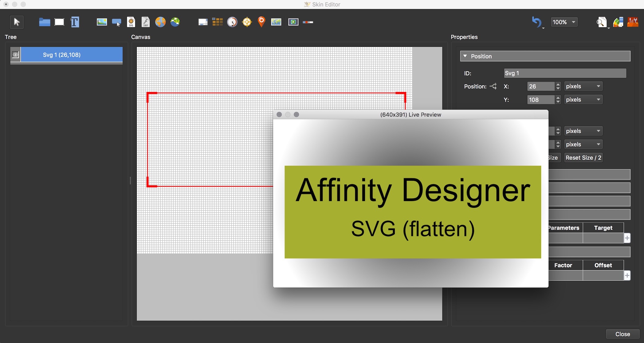Click the Live Preview title bar text
This screenshot has height=343, width=644.
(x=410, y=115)
